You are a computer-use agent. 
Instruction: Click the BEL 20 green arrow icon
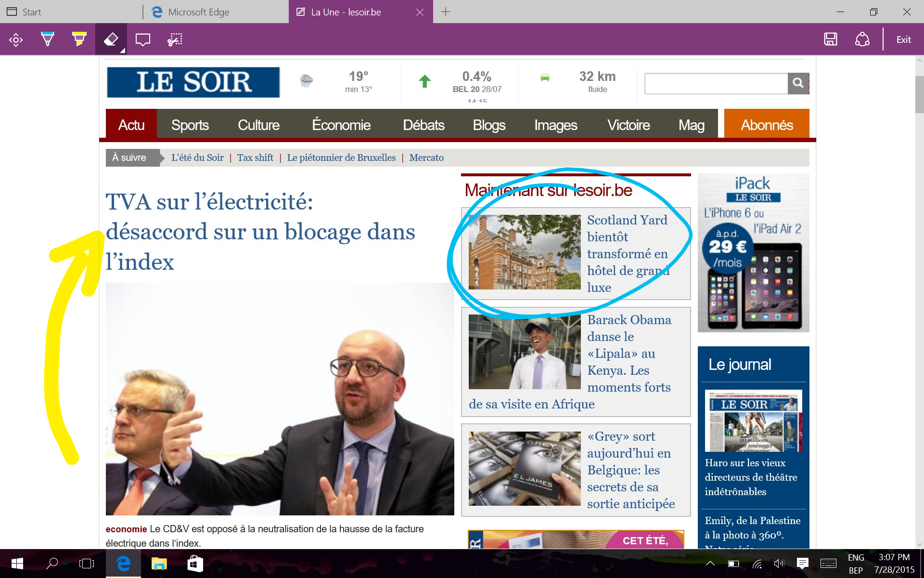pos(424,81)
